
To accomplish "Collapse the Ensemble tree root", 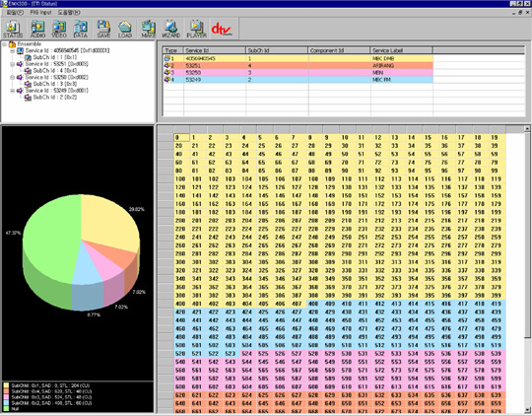I will click(x=4, y=44).
